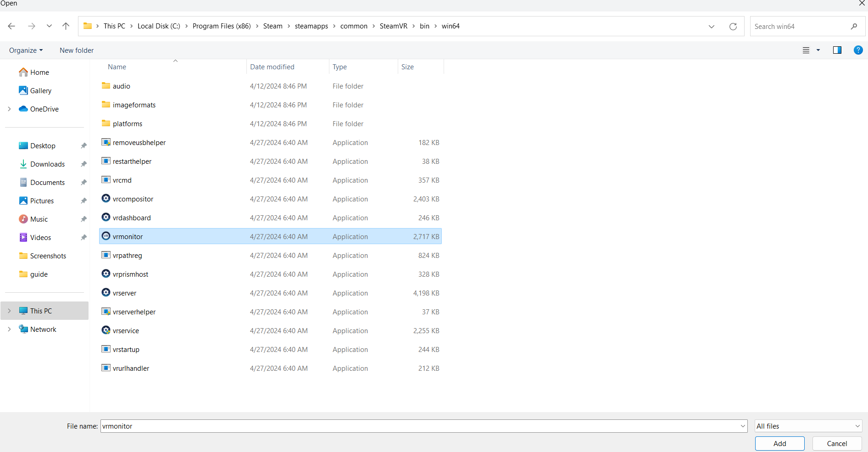Expand the Network tree node

[10, 329]
